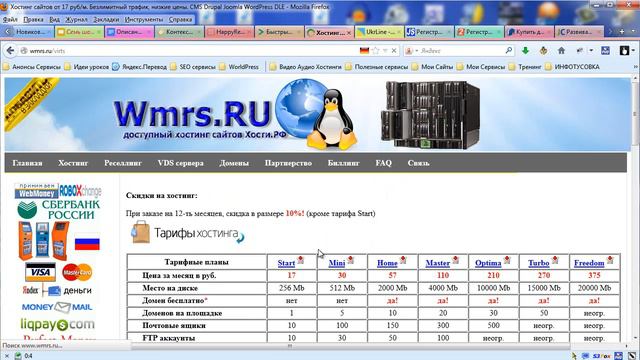Bookmark page with the star icon

(376, 51)
